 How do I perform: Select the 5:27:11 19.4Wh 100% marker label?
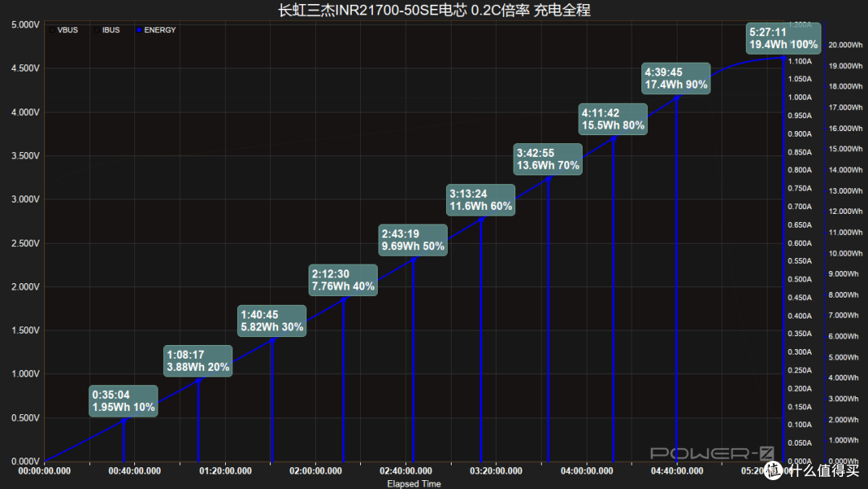pyautogui.click(x=784, y=39)
